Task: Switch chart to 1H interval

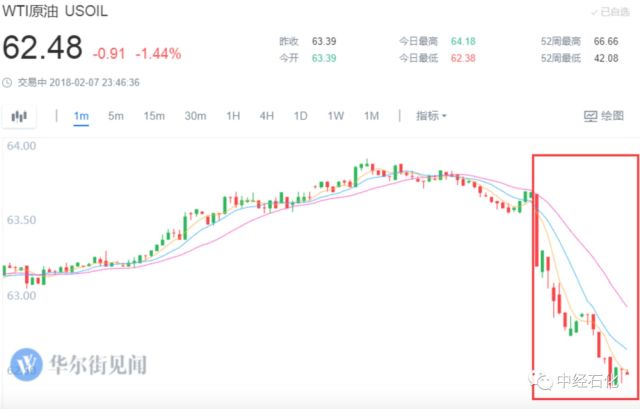Action: coord(233,116)
